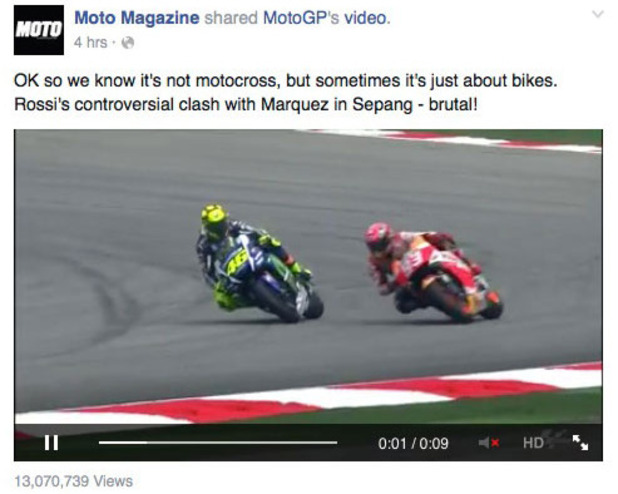Unmute the video with the speaker icon
The image size is (618, 494).
click(x=489, y=443)
